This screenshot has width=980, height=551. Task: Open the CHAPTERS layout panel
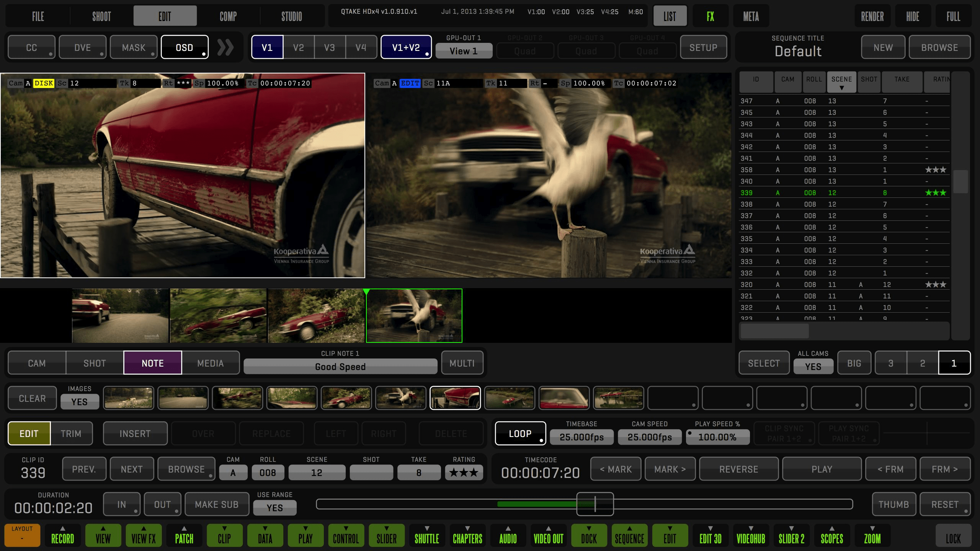click(x=467, y=536)
